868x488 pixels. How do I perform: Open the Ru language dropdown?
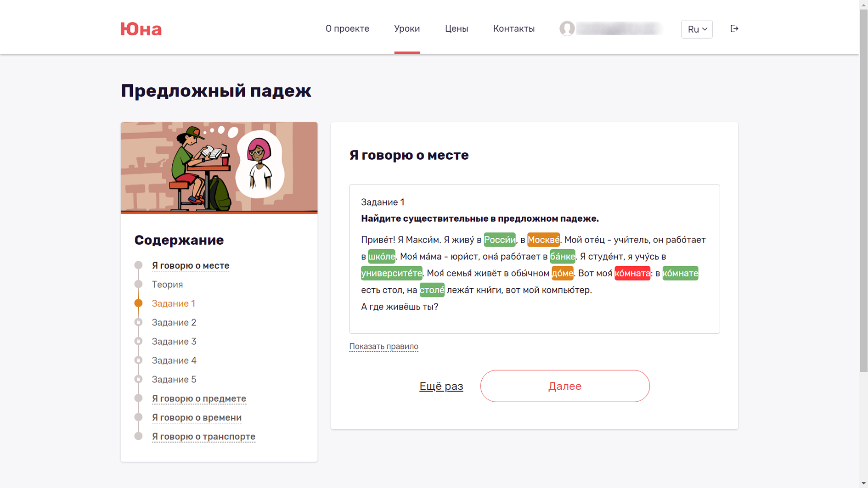coord(696,29)
